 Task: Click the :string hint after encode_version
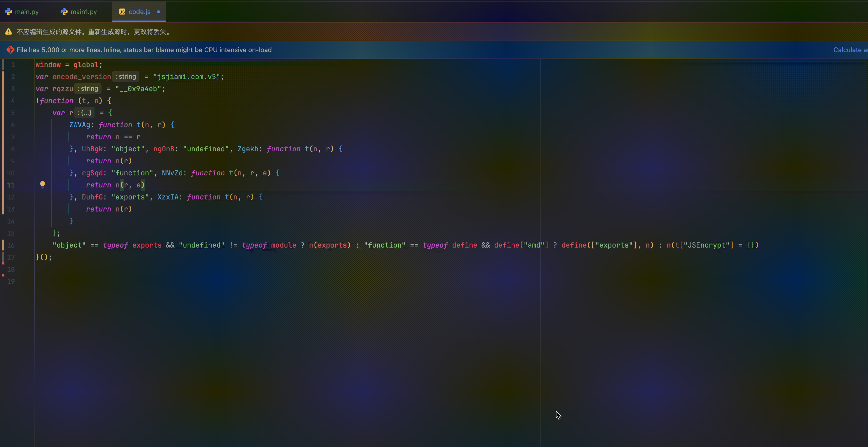(x=126, y=76)
